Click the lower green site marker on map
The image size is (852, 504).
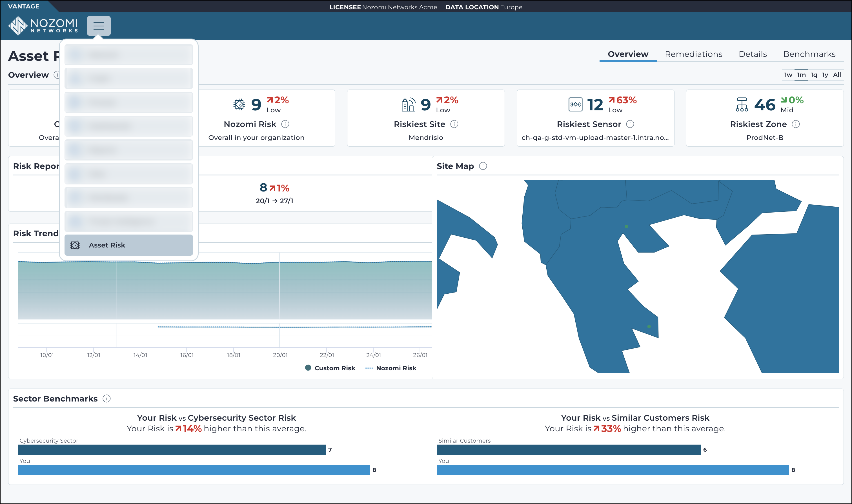pyautogui.click(x=649, y=326)
